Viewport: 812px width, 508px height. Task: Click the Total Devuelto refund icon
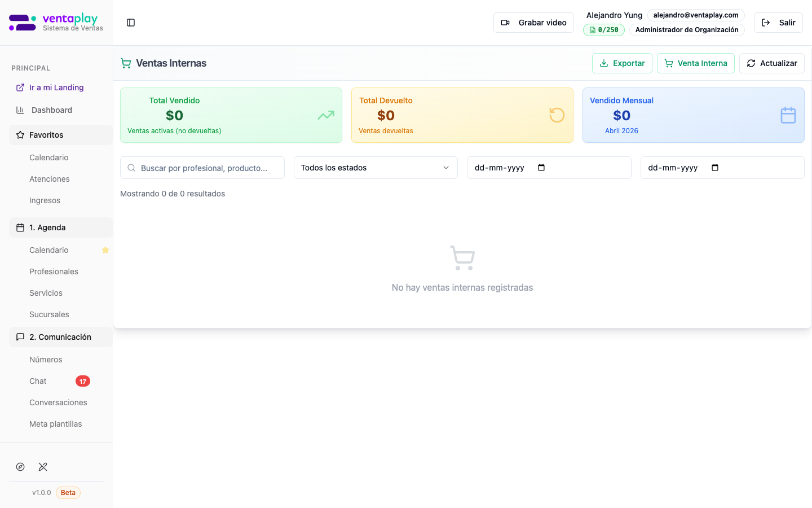[557, 115]
